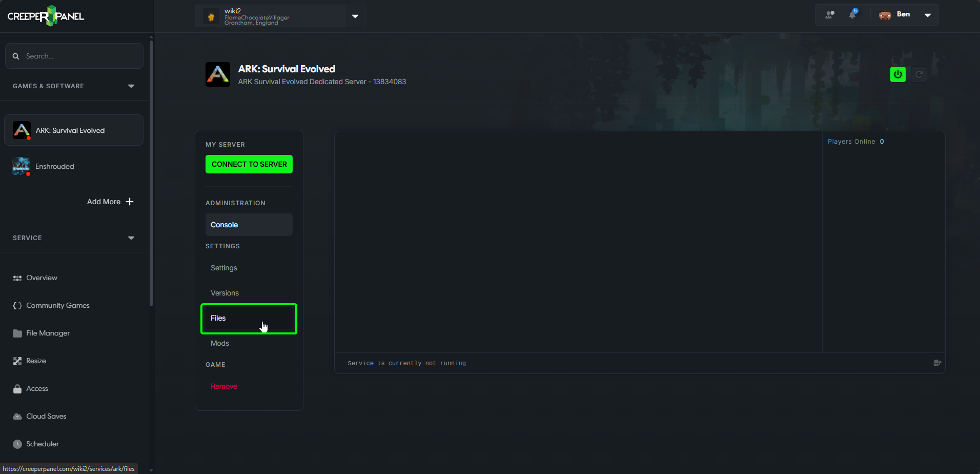Open the Console tab
980x474 pixels.
coord(249,225)
